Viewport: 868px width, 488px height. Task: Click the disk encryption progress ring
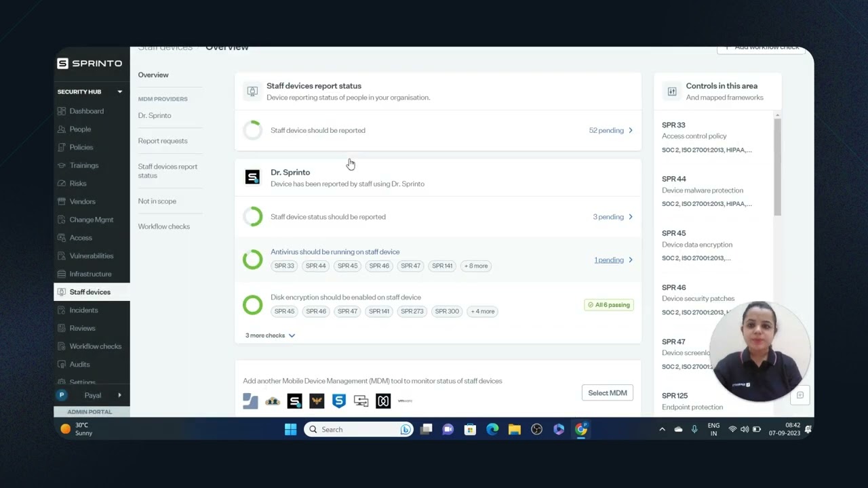[252, 305]
